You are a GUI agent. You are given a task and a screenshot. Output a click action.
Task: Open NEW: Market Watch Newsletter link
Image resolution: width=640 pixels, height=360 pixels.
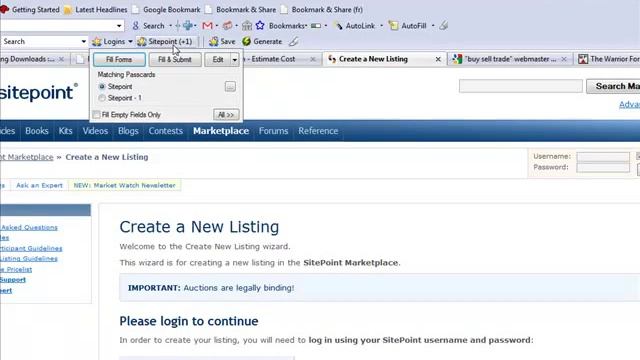click(124, 185)
